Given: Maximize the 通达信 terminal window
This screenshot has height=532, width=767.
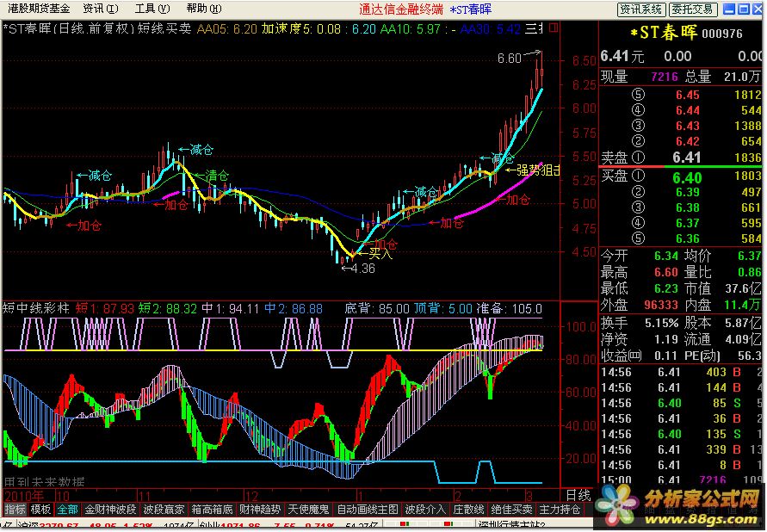Looking at the screenshot, I should coord(744,9).
